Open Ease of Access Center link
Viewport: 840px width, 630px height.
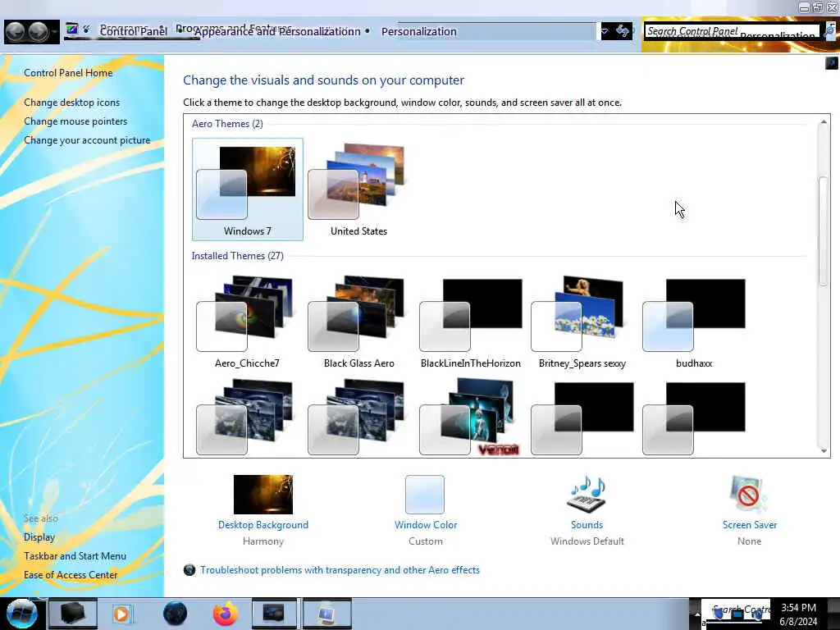(71, 575)
